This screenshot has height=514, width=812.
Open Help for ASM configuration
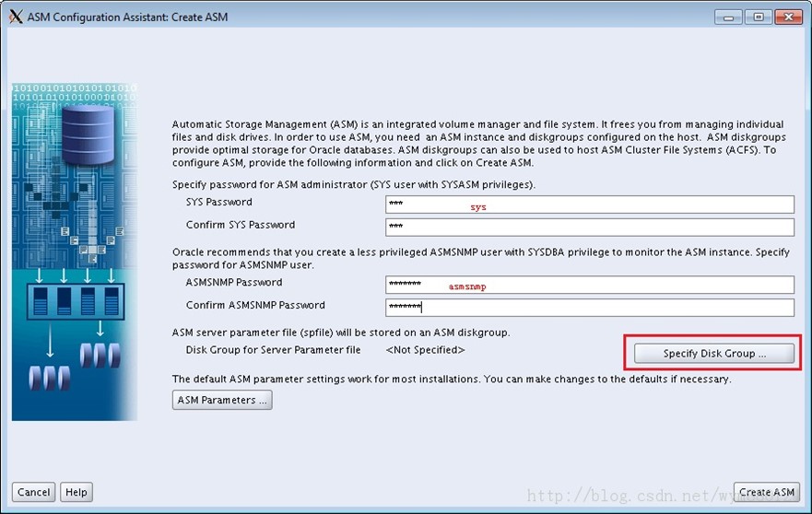(x=76, y=492)
